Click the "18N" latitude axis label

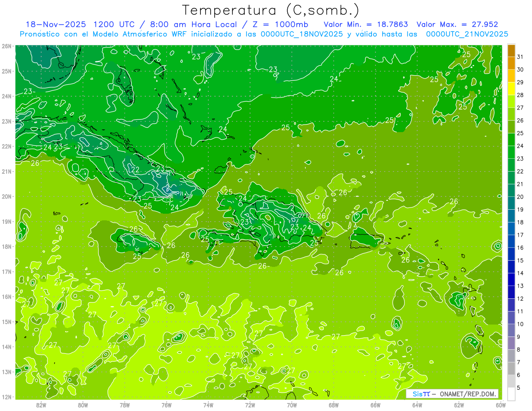coord(6,247)
